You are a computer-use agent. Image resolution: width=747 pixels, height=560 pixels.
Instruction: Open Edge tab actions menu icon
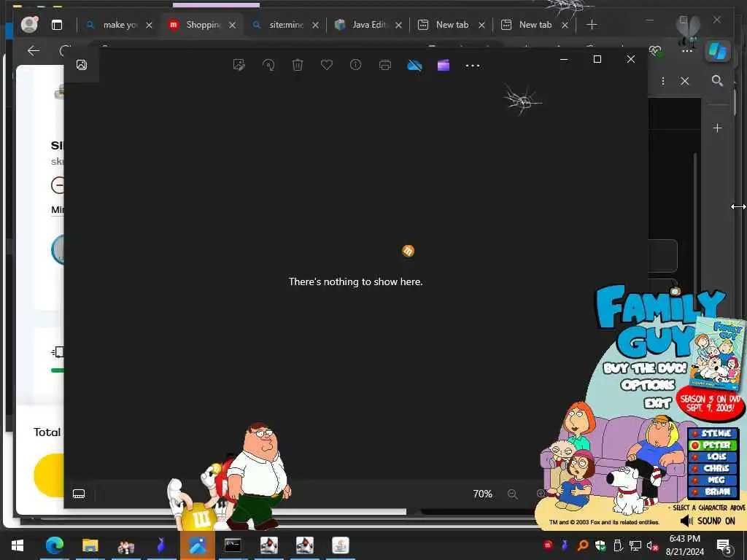[57, 25]
